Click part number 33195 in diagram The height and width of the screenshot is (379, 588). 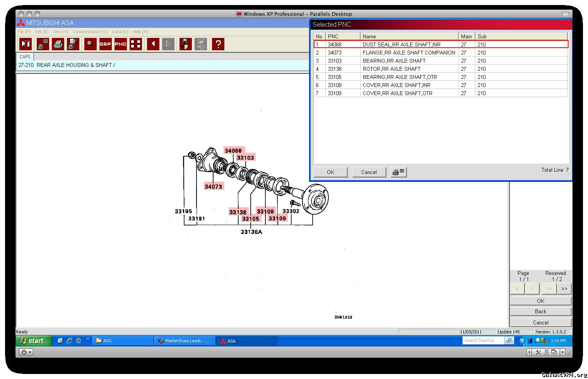(x=183, y=211)
